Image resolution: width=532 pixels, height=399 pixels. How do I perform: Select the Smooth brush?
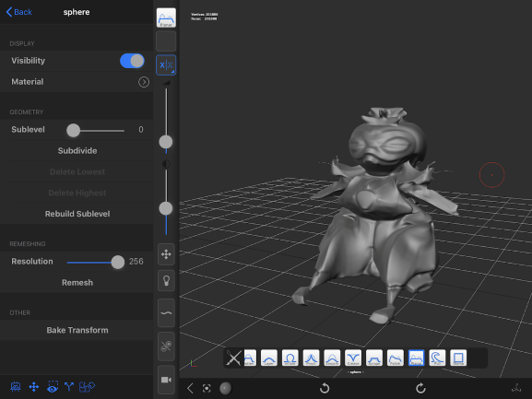[332, 358]
